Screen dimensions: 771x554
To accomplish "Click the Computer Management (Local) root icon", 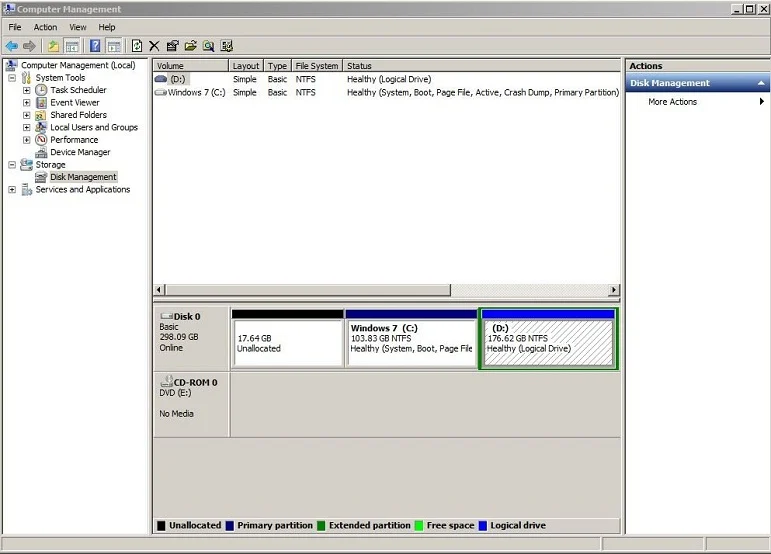I will [x=11, y=65].
